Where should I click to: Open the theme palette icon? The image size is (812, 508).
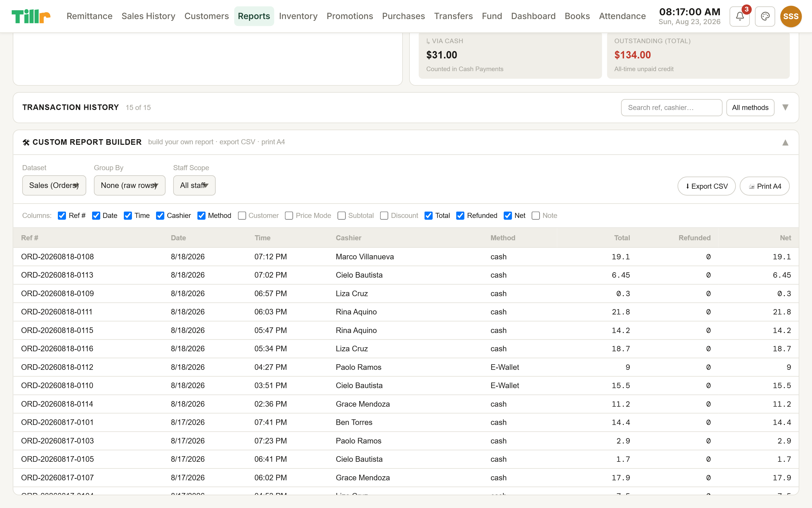click(x=765, y=16)
